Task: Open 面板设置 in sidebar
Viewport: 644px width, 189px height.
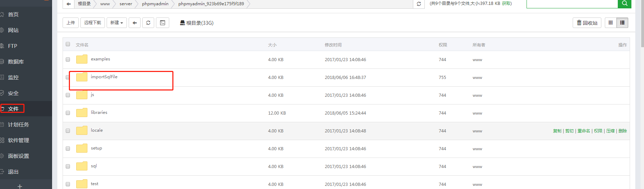Action: point(18,156)
